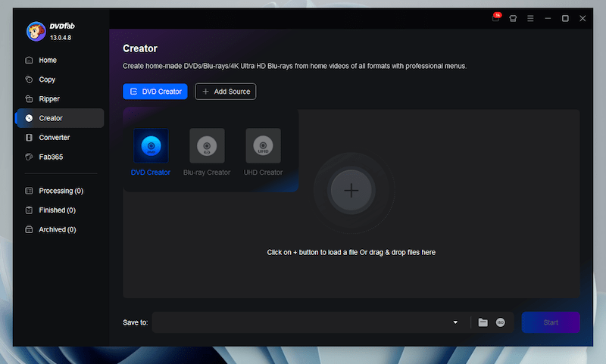This screenshot has height=364, width=606.
Task: Select the DVD Creator disc icon
Action: pyautogui.click(x=151, y=146)
